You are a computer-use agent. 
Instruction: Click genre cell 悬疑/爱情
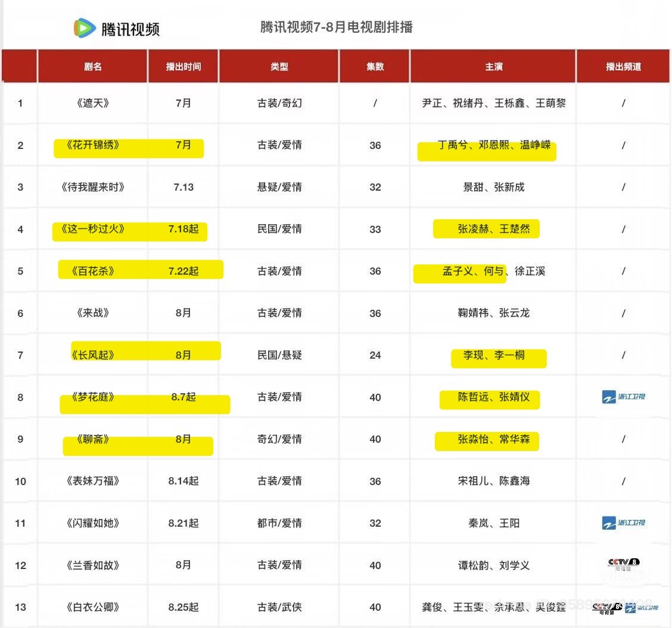click(x=279, y=187)
